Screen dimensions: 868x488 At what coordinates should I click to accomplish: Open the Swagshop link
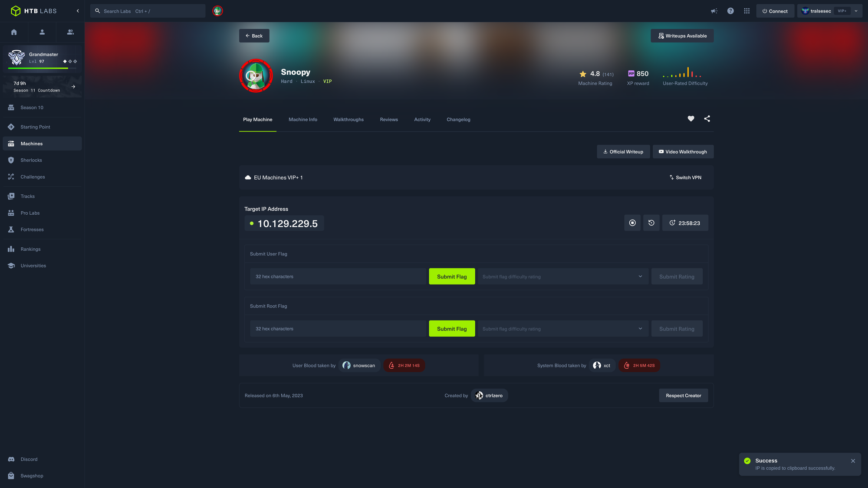[x=42, y=476]
